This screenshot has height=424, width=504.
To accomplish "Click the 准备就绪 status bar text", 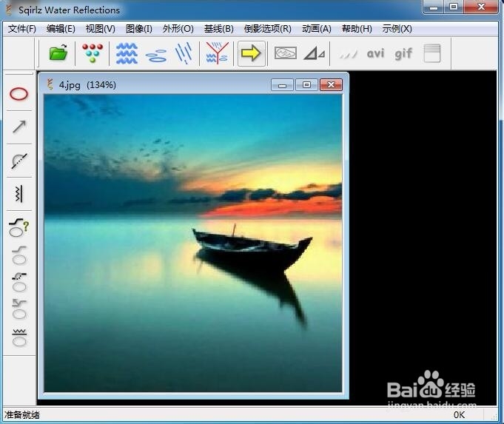I will tap(22, 415).
